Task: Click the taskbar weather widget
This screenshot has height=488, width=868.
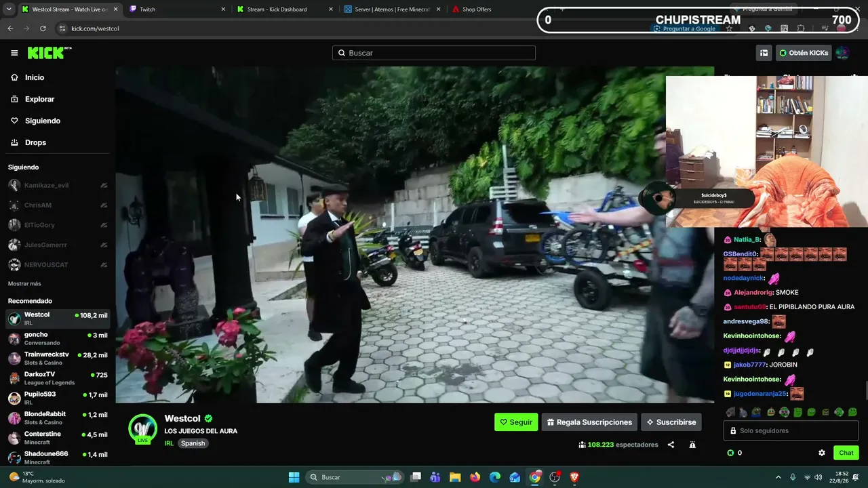Action: [37, 477]
